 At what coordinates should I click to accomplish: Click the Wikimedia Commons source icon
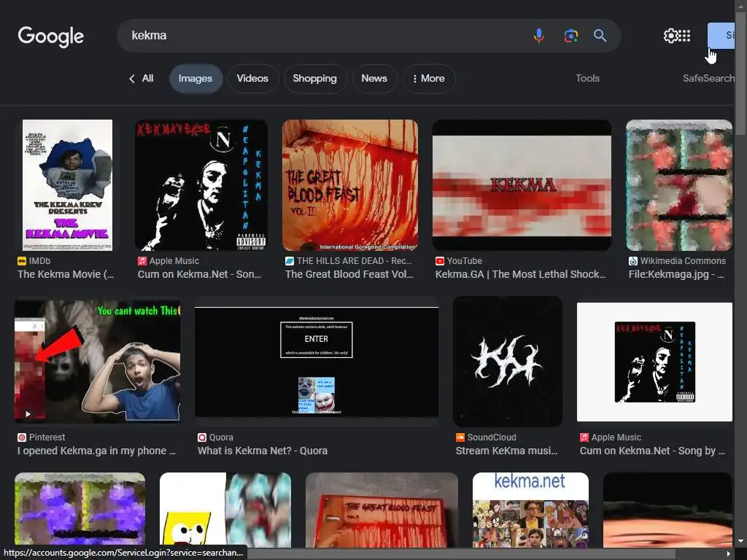[633, 261]
